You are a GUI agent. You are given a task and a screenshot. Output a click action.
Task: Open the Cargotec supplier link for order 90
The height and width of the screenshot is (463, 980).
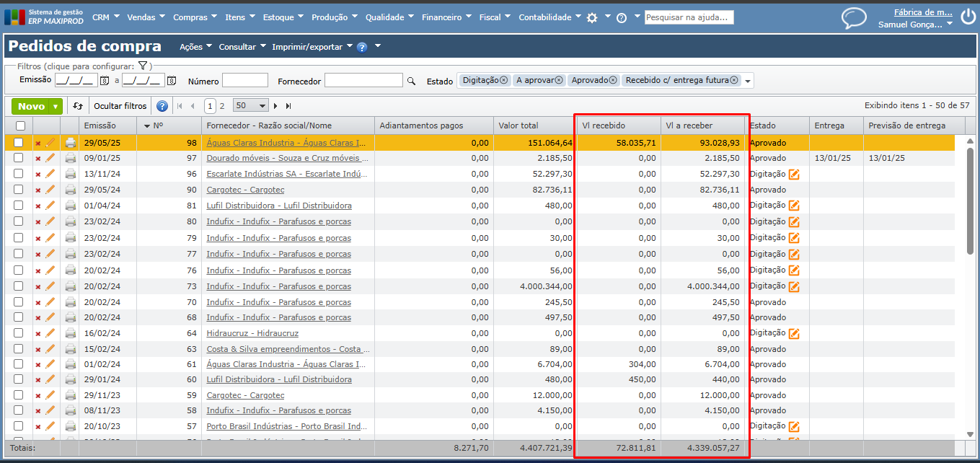coord(245,190)
